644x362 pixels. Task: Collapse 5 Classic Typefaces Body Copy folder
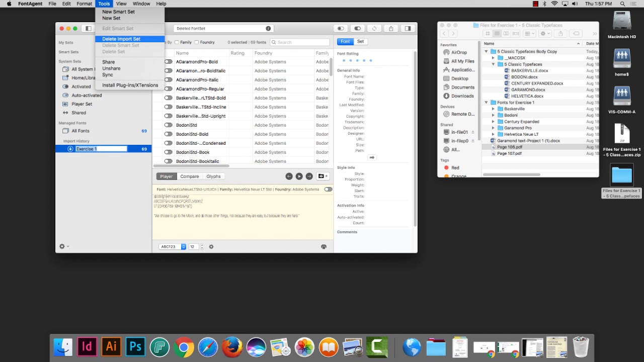(x=487, y=51)
